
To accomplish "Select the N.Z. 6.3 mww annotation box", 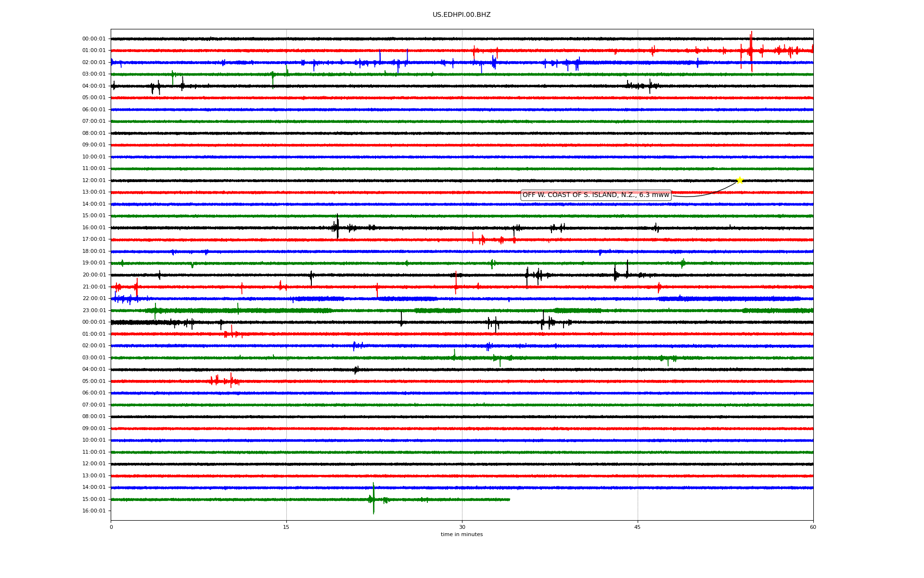I will coord(596,195).
